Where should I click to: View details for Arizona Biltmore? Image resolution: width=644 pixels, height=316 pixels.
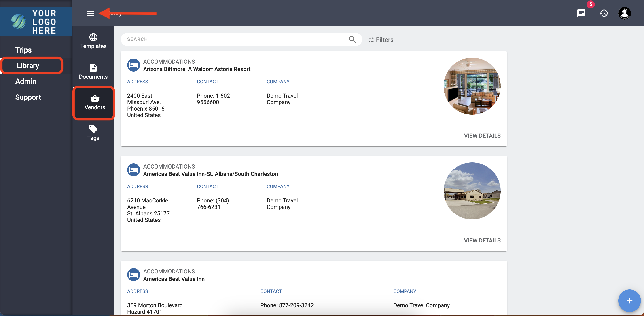pos(482,136)
